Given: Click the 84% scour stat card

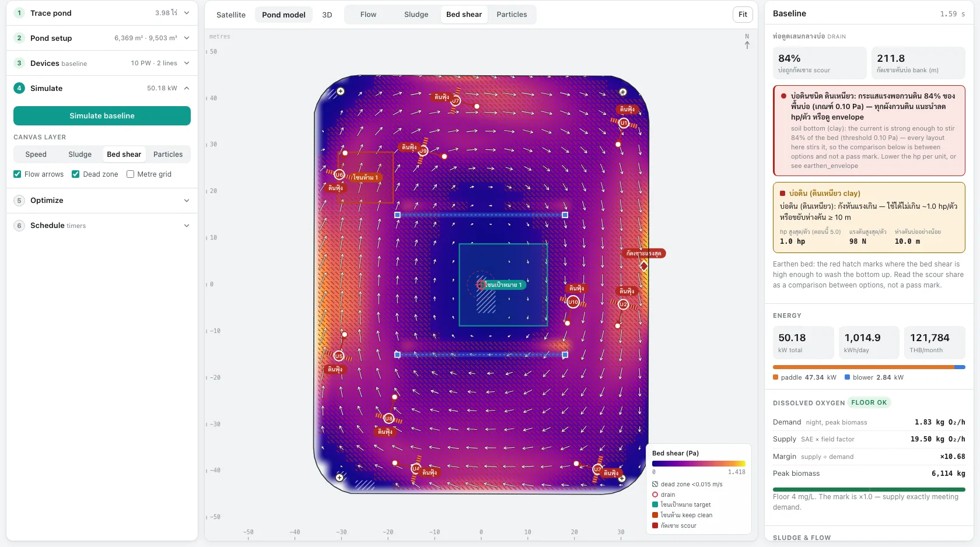Looking at the screenshot, I should (820, 63).
